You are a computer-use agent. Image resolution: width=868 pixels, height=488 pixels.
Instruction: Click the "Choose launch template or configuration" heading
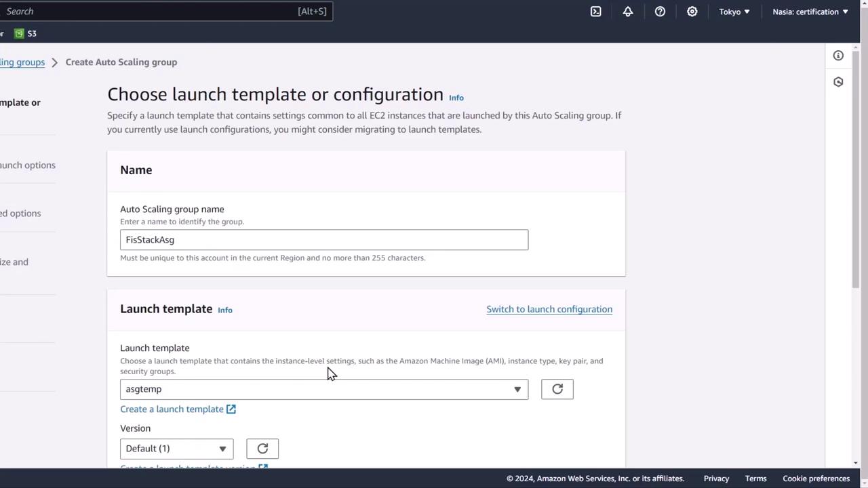[x=275, y=94]
